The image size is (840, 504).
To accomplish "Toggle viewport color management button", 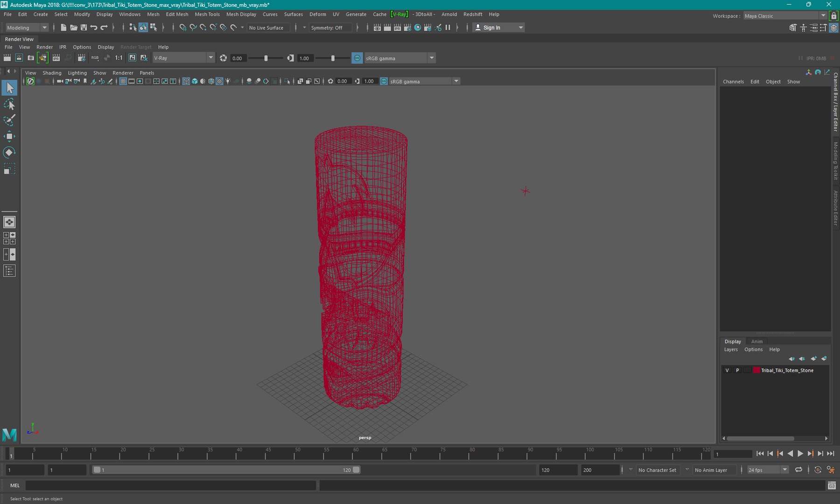I will tap(384, 81).
